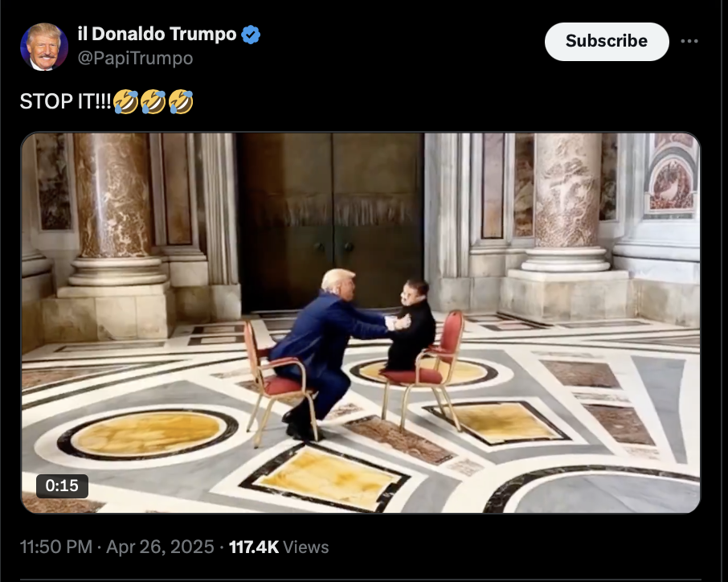Click the yellow marble circle on the video floor
This screenshot has width=728, height=582.
point(148,433)
